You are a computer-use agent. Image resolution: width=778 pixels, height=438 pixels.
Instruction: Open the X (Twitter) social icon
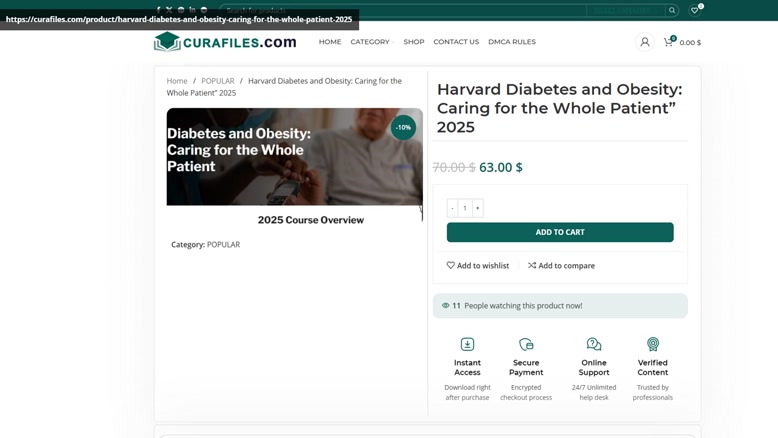pos(169,10)
